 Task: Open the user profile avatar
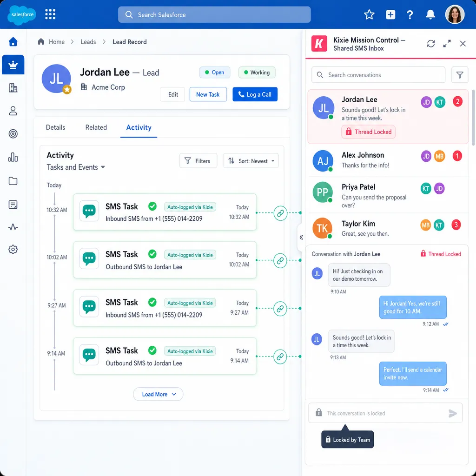click(455, 14)
